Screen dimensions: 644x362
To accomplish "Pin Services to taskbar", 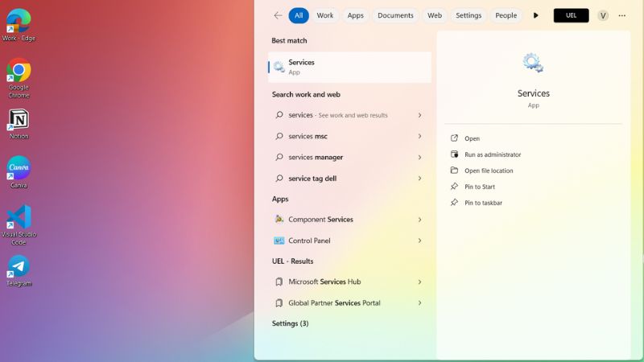I will tap(483, 203).
